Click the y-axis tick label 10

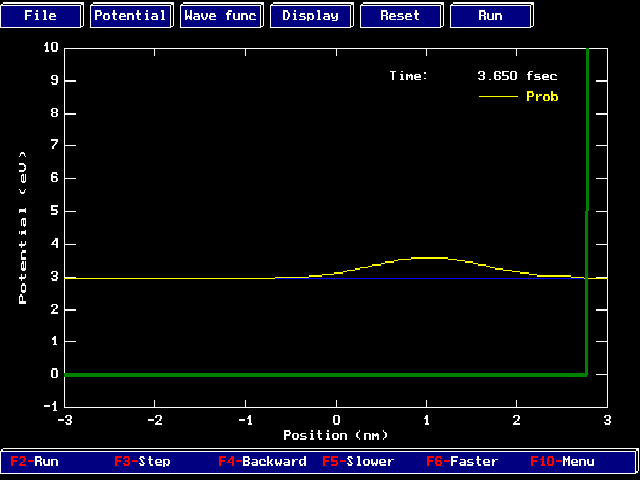pyautogui.click(x=51, y=47)
